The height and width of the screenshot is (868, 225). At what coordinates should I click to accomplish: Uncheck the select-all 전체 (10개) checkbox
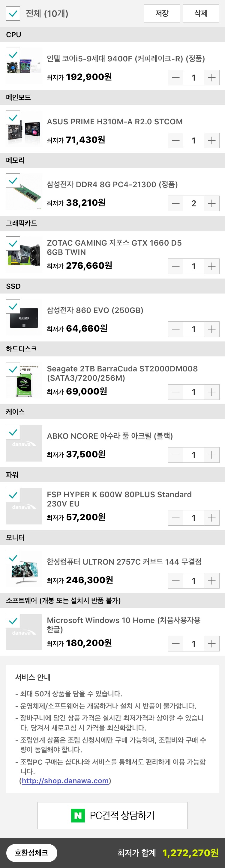pyautogui.click(x=13, y=13)
